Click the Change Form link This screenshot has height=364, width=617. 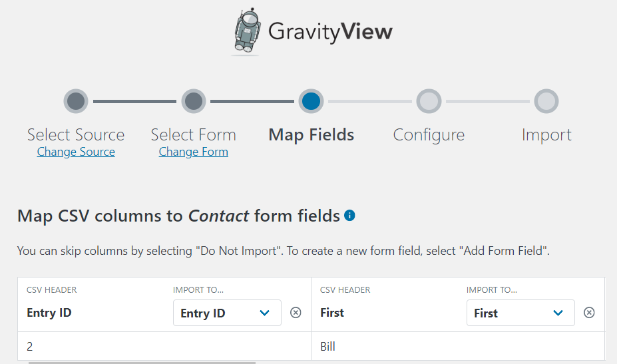[x=193, y=152]
